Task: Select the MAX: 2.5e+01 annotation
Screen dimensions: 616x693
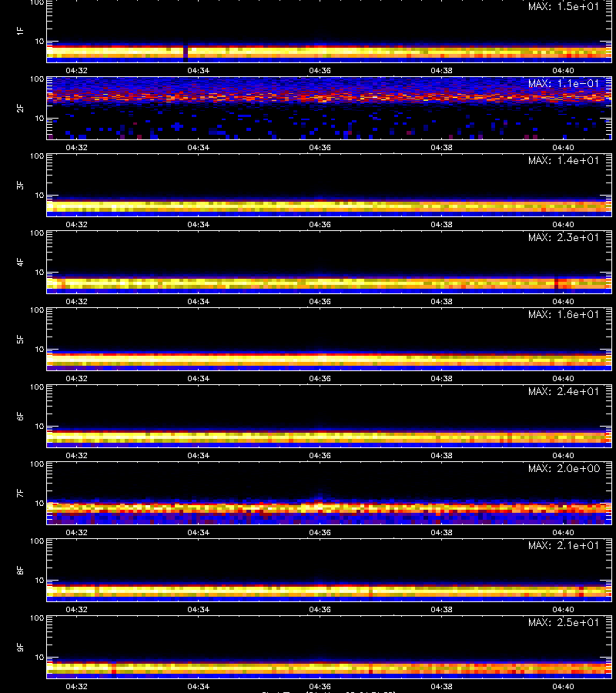Action: pos(564,622)
